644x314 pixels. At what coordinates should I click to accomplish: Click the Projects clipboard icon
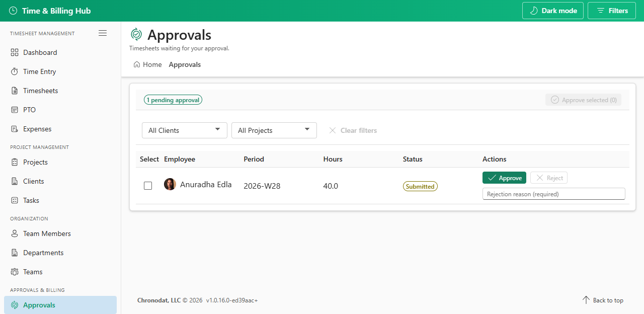(15, 162)
